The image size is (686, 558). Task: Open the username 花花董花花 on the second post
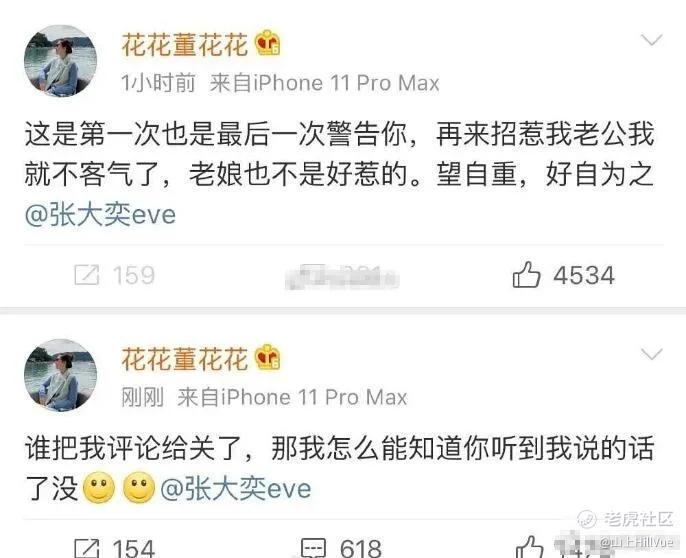click(x=185, y=358)
